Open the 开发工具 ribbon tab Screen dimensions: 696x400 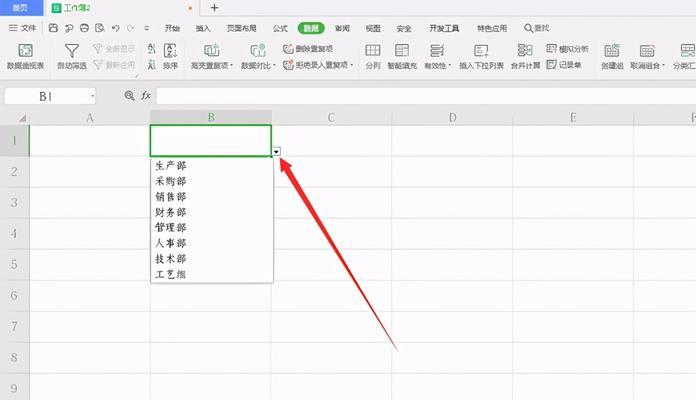[444, 28]
